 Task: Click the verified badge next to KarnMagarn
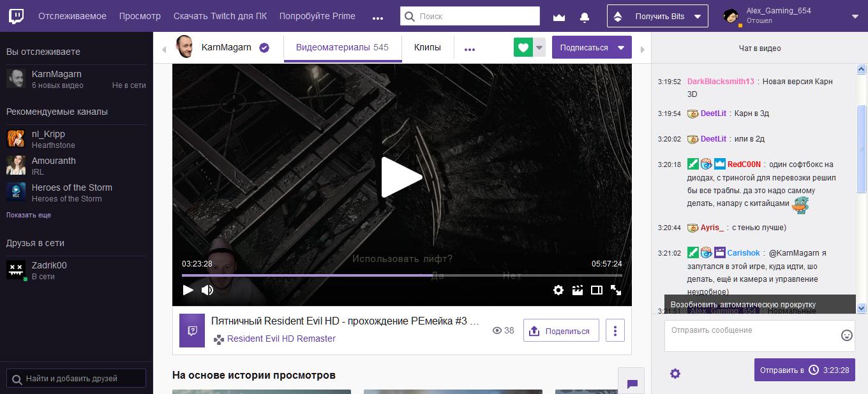(x=264, y=47)
